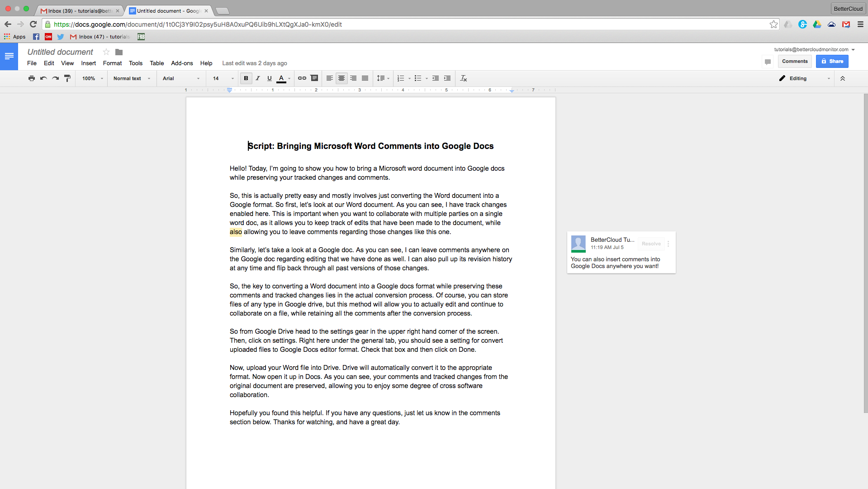Open the Apps bookmark shortcut
The image size is (868, 489).
15,37
